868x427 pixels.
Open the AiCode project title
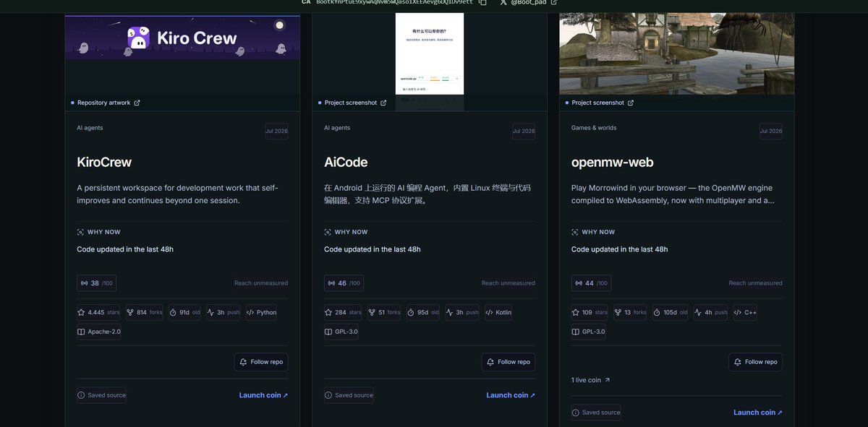[x=346, y=162]
